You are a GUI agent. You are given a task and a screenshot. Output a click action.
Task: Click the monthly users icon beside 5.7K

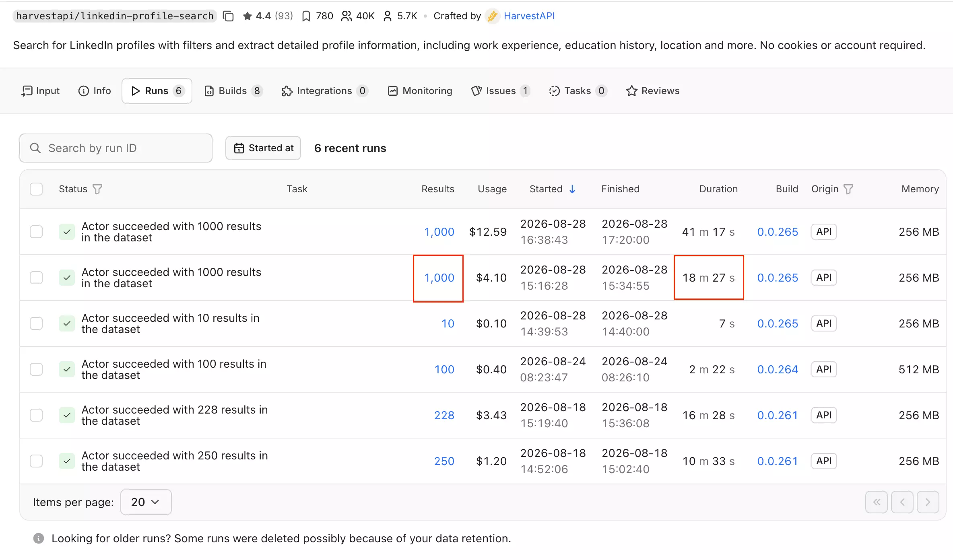[388, 16]
